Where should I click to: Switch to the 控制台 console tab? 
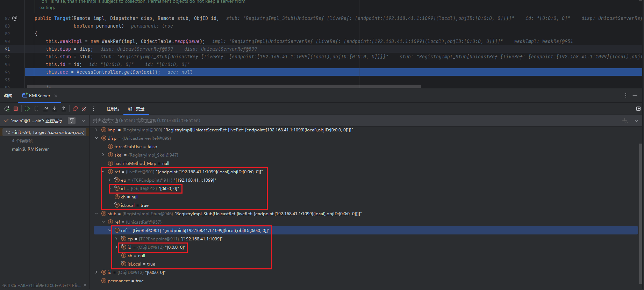tap(113, 109)
